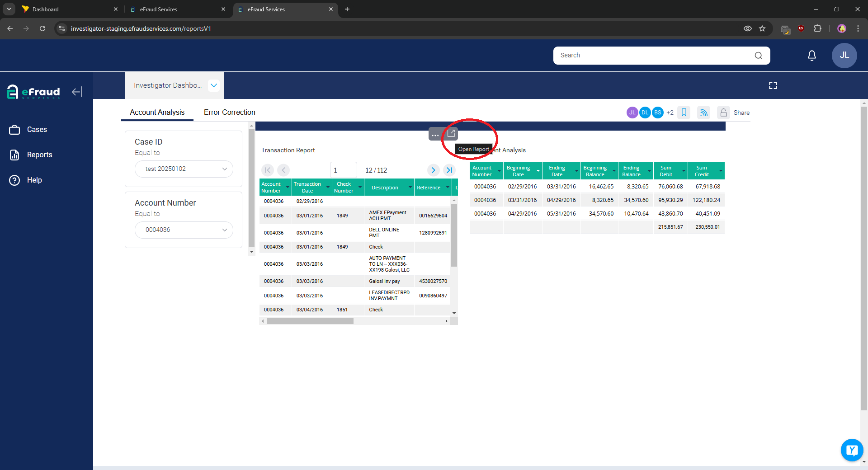Click the 05/31/2016 ending date cell
The image size is (868, 470).
tap(561, 213)
